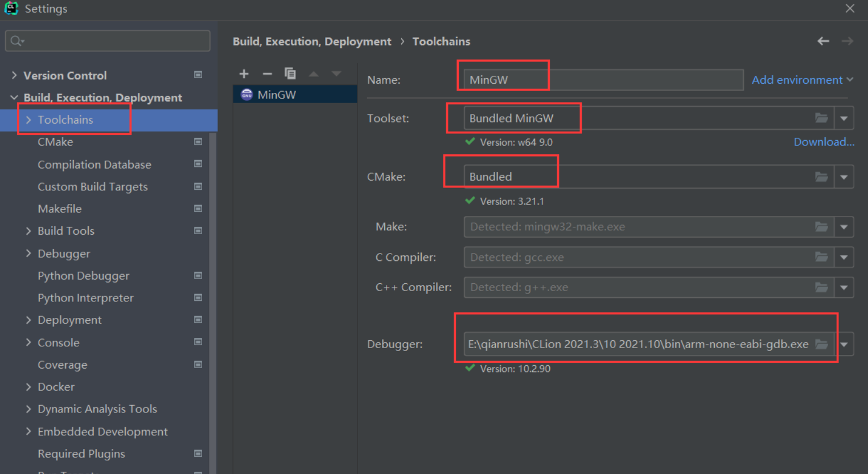868x474 pixels.
Task: Open Debugger dropdown arrow
Action: pyautogui.click(x=844, y=344)
